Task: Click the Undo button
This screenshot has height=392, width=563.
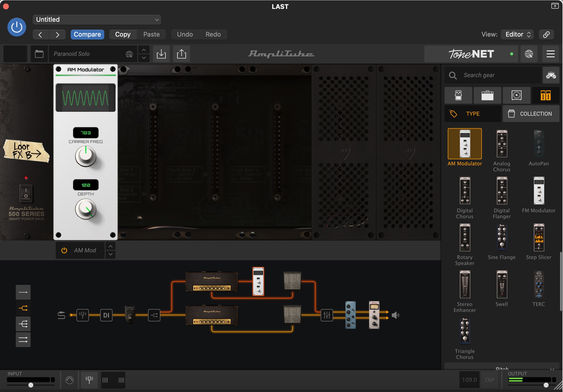Action: pos(185,35)
